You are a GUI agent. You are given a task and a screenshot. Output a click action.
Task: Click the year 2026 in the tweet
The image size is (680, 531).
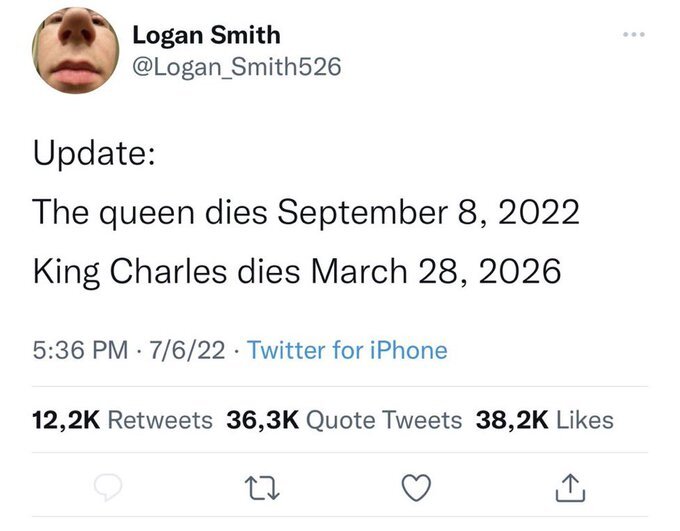click(x=518, y=271)
